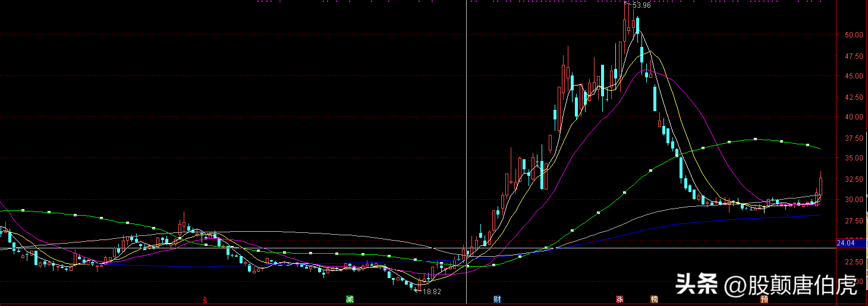Image resolution: width=868 pixels, height=306 pixels.
Task: Click the red 涨 marker icon
Action: click(x=620, y=299)
